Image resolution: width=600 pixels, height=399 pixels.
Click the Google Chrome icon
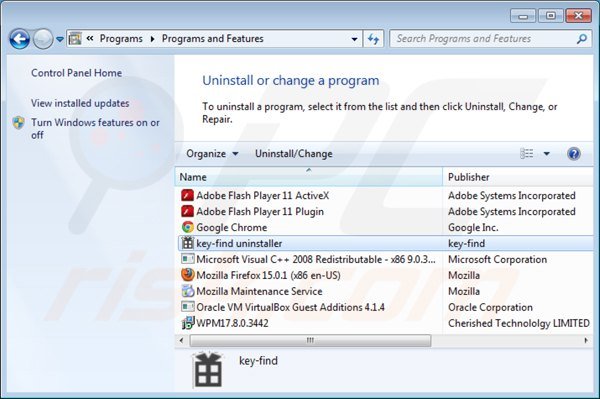coord(187,227)
